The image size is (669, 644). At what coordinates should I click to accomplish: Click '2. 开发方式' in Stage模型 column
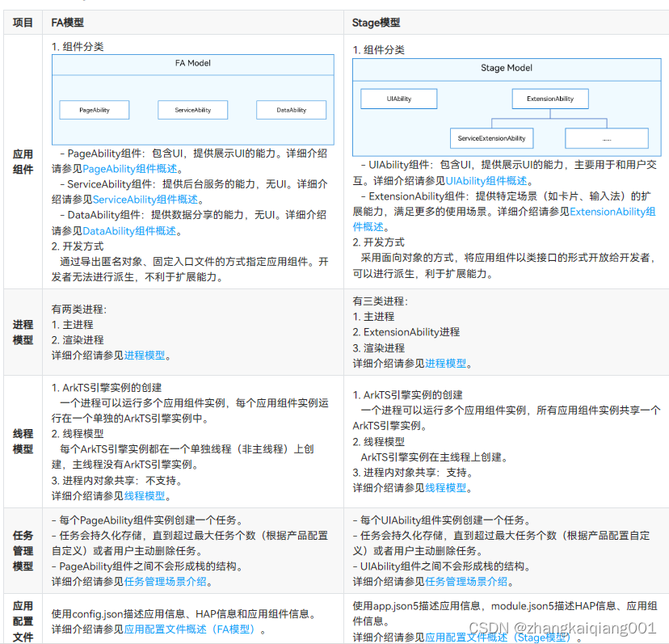coord(378,242)
